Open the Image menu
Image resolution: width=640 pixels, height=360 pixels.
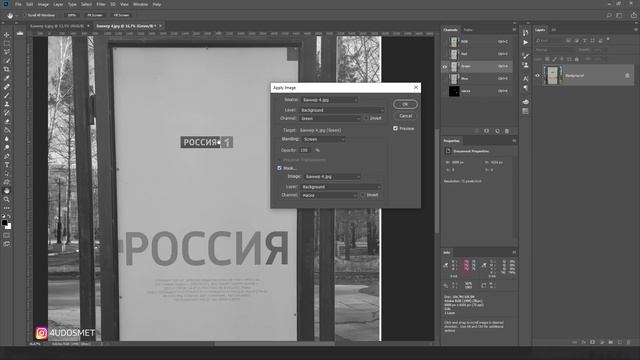(x=43, y=4)
